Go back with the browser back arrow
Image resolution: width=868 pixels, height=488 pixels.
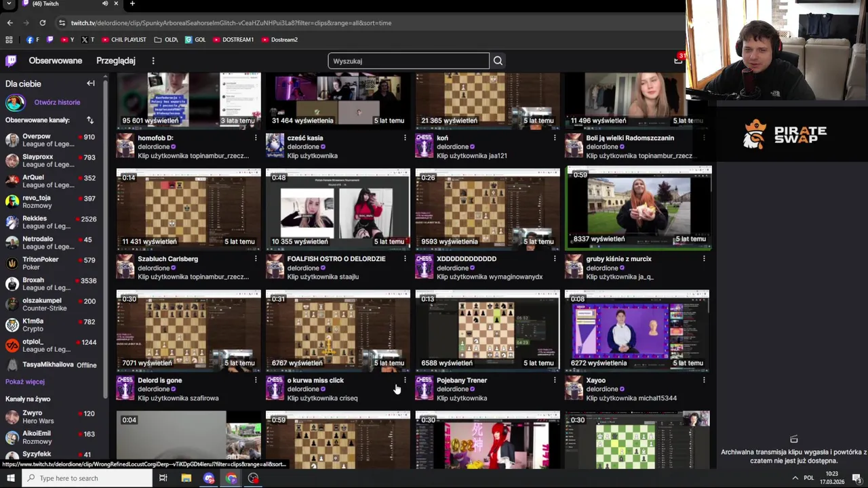pyautogui.click(x=9, y=23)
